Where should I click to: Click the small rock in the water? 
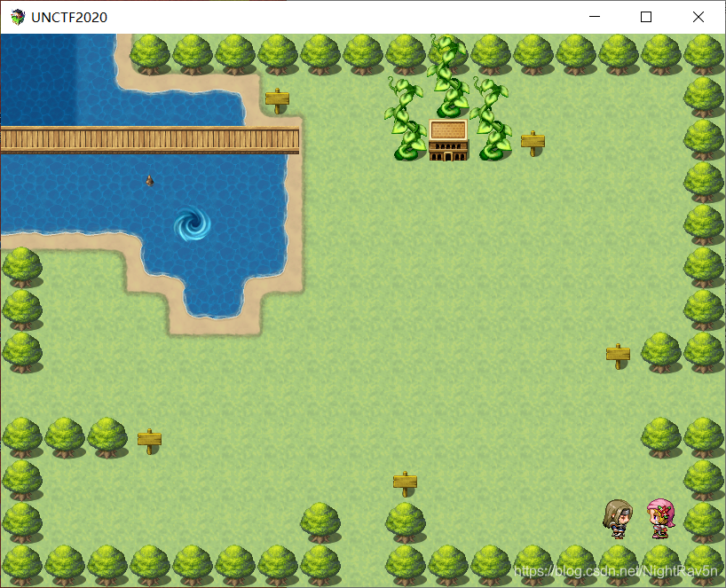[150, 180]
